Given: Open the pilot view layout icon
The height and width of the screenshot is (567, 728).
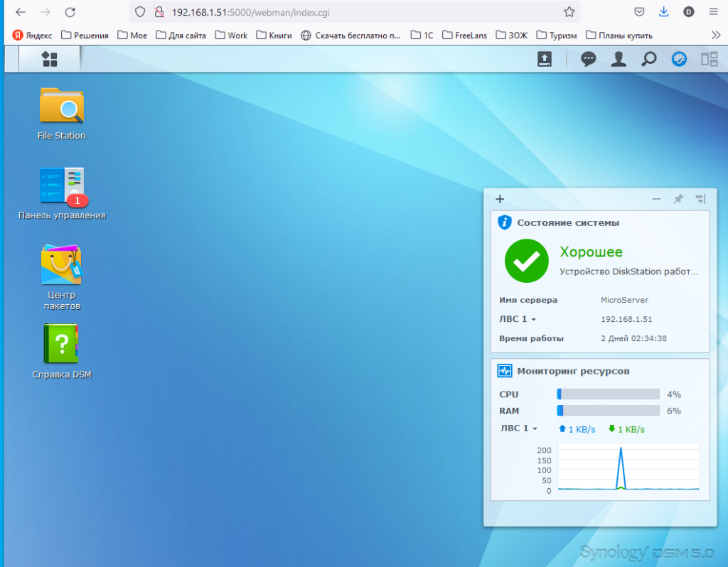Looking at the screenshot, I should coord(709,59).
